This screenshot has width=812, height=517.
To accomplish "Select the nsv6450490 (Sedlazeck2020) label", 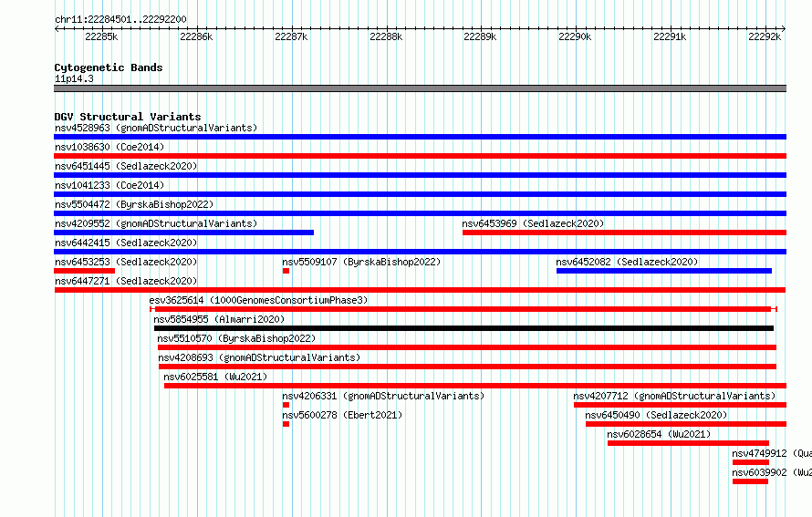I will pyautogui.click(x=656, y=415).
